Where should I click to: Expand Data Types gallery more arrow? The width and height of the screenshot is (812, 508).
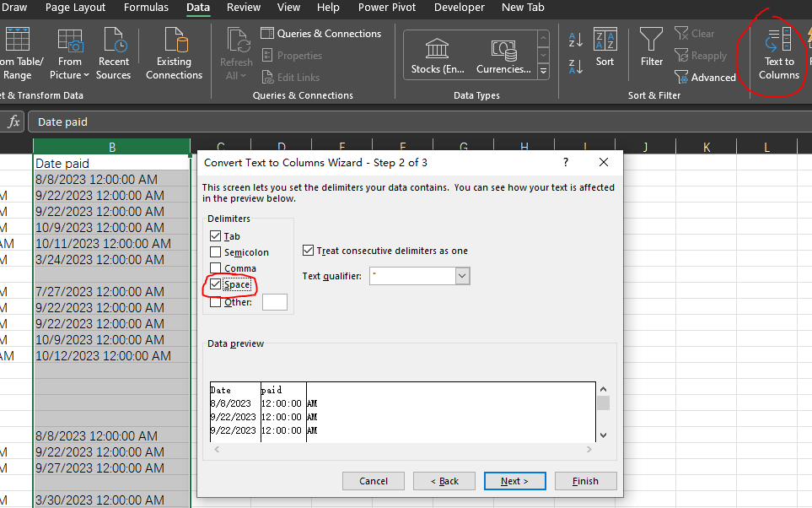pyautogui.click(x=543, y=71)
